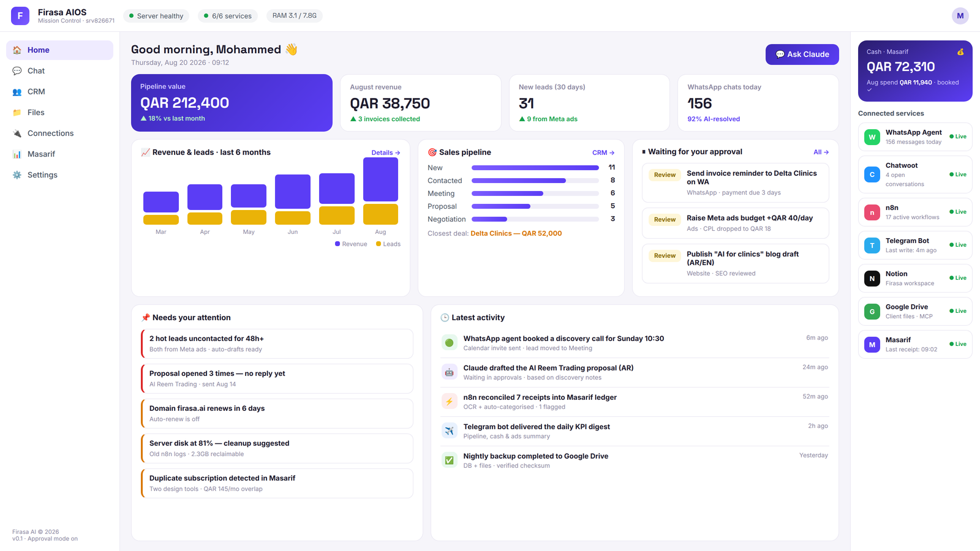Viewport: 980px width, 551px height.
Task: Click the Home sidebar house icon
Action: coord(17,50)
